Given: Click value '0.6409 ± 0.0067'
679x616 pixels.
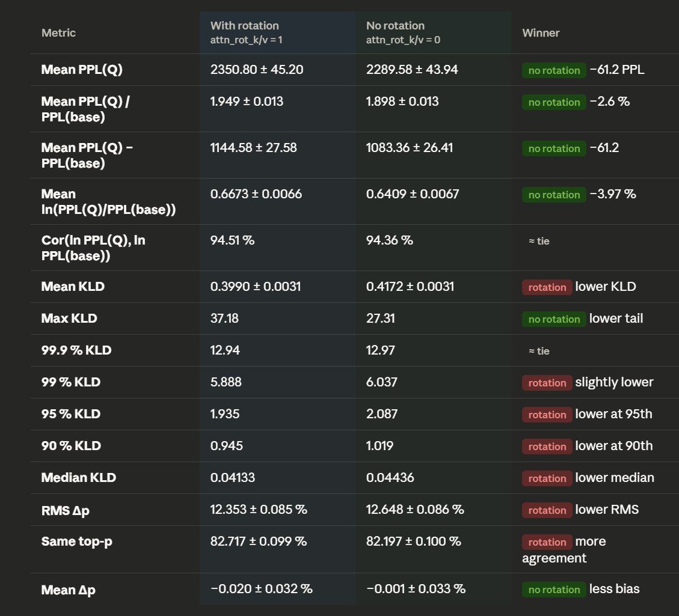Looking at the screenshot, I should click(x=413, y=194).
